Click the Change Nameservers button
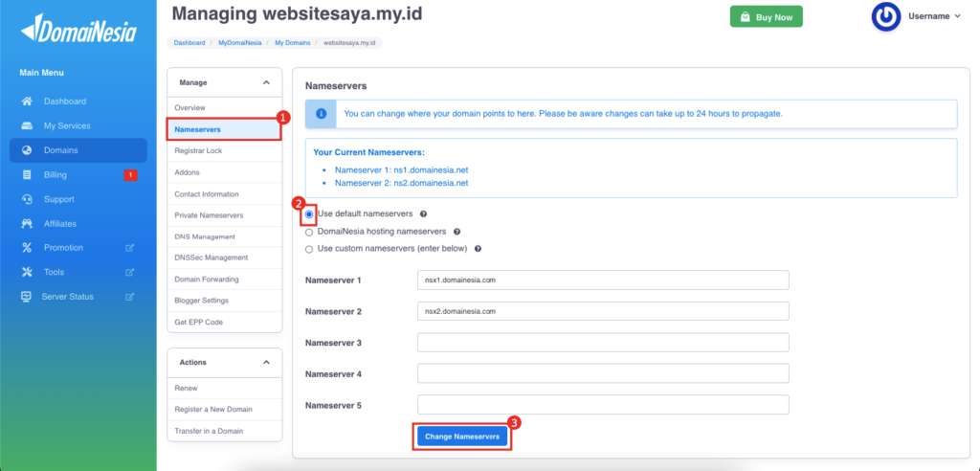Viewport: 980px width, 471px height. click(x=462, y=437)
